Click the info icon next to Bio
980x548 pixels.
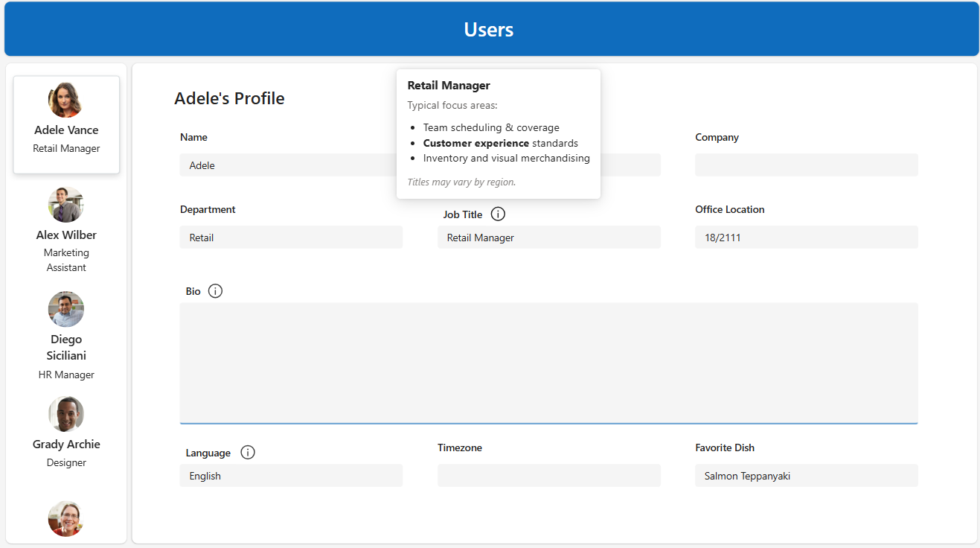pyautogui.click(x=215, y=291)
